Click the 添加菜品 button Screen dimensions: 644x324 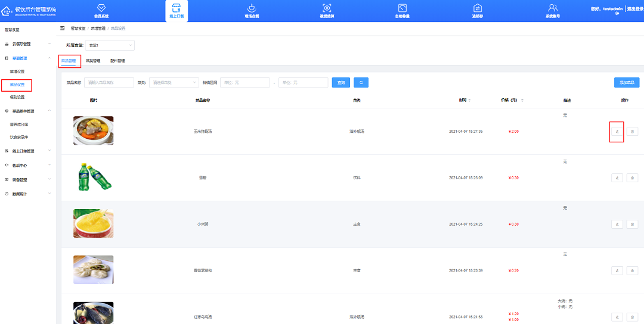626,83
